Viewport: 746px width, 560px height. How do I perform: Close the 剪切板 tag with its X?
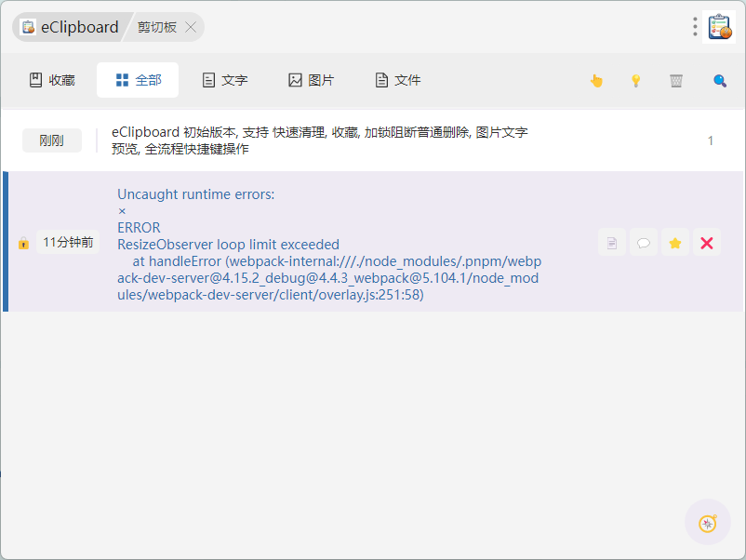point(191,27)
